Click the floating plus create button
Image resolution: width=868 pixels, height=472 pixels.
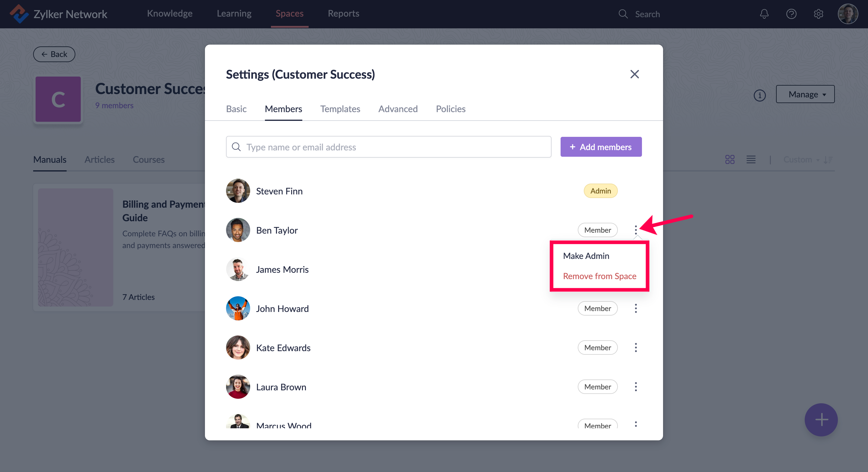821,420
